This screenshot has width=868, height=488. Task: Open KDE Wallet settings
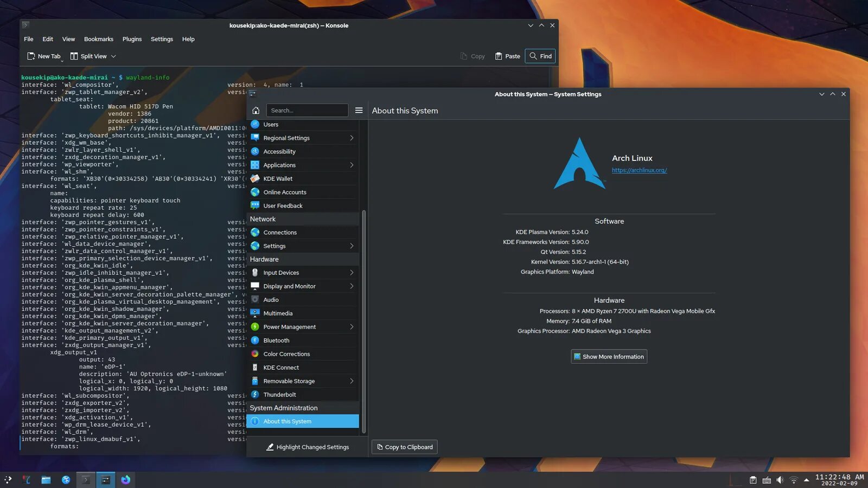click(x=278, y=178)
